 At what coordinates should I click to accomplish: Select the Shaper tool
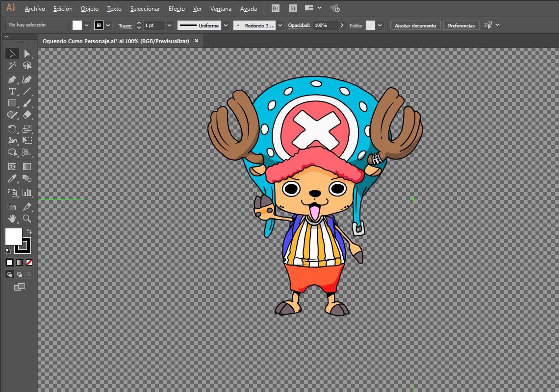[12, 115]
